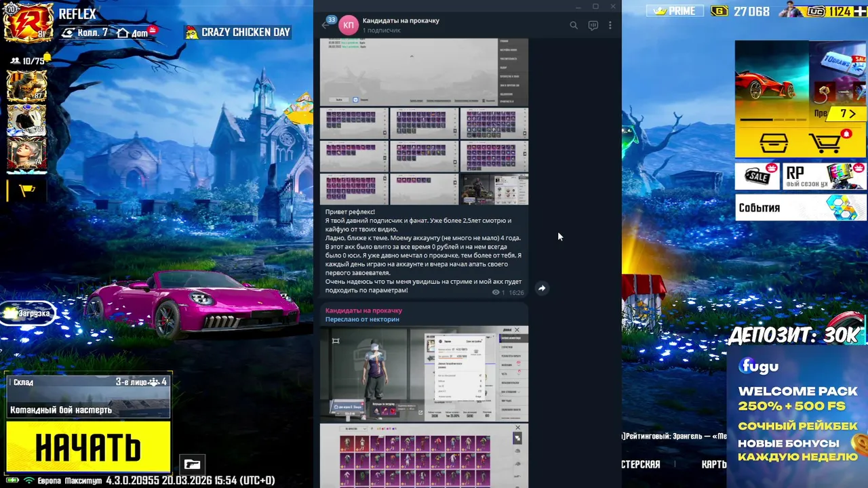Open the yellow flag clan icon
Viewport: 868px width, 488px height.
(x=26, y=191)
